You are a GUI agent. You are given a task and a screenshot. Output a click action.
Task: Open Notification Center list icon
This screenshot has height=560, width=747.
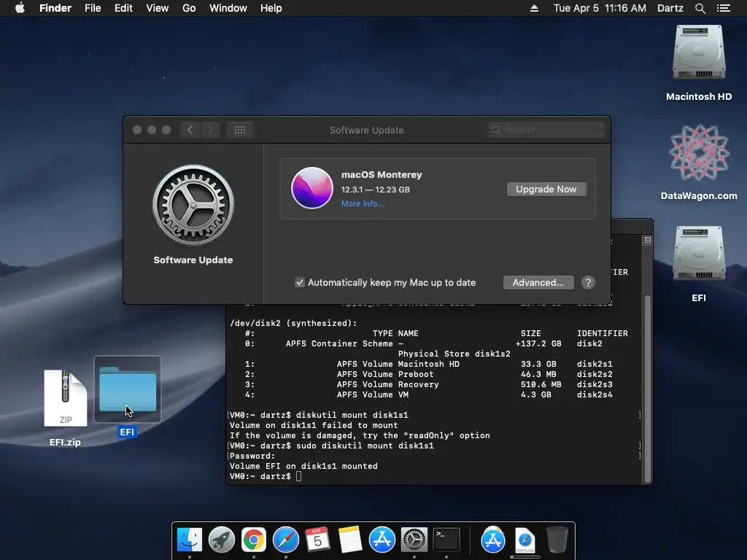pyautogui.click(x=723, y=8)
